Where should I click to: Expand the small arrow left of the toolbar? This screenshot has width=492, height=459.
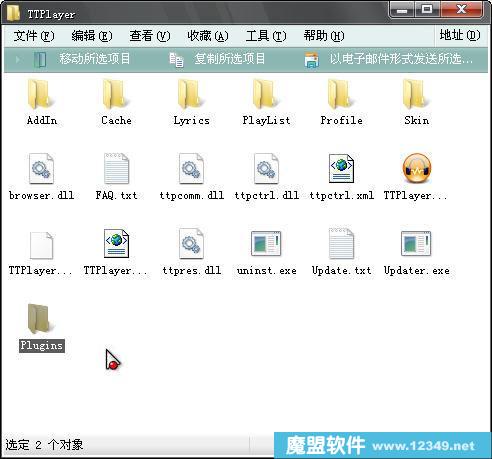pyautogui.click(x=17, y=60)
